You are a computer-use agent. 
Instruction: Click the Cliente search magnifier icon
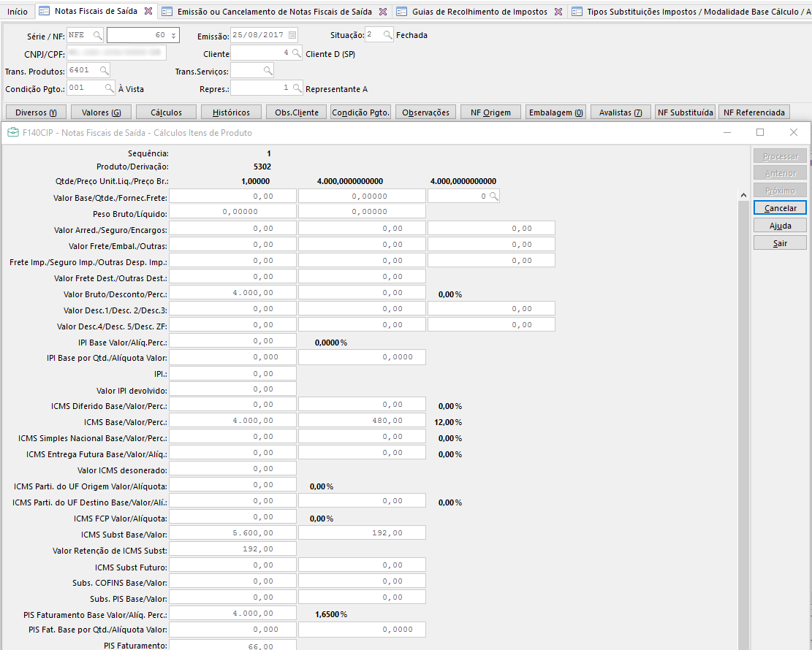point(296,53)
